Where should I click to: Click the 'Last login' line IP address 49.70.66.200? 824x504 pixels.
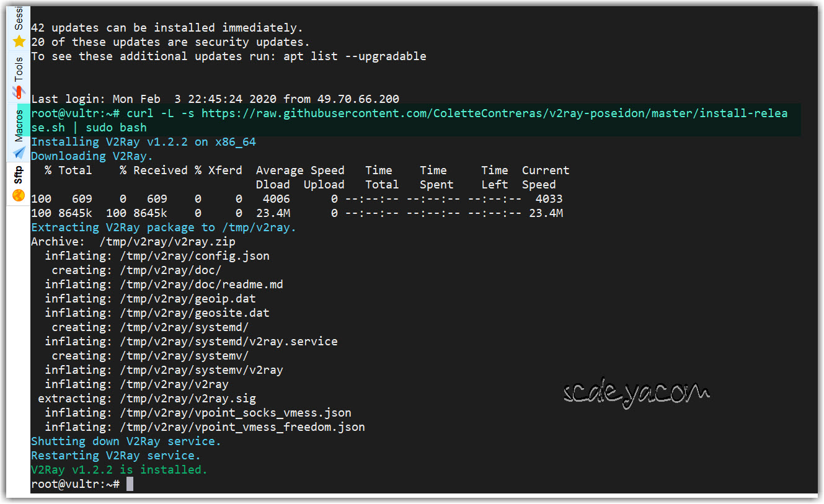tap(358, 99)
